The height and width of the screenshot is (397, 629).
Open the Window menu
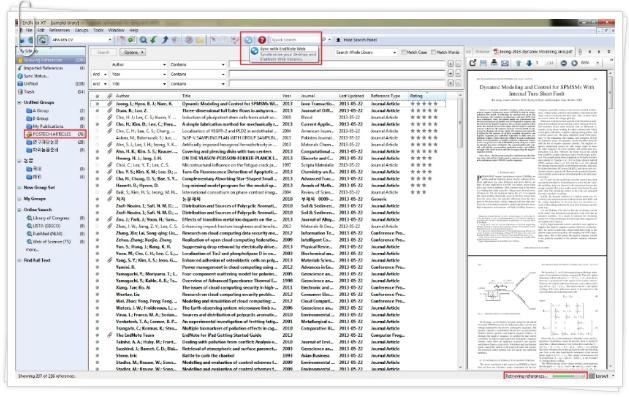point(116,30)
